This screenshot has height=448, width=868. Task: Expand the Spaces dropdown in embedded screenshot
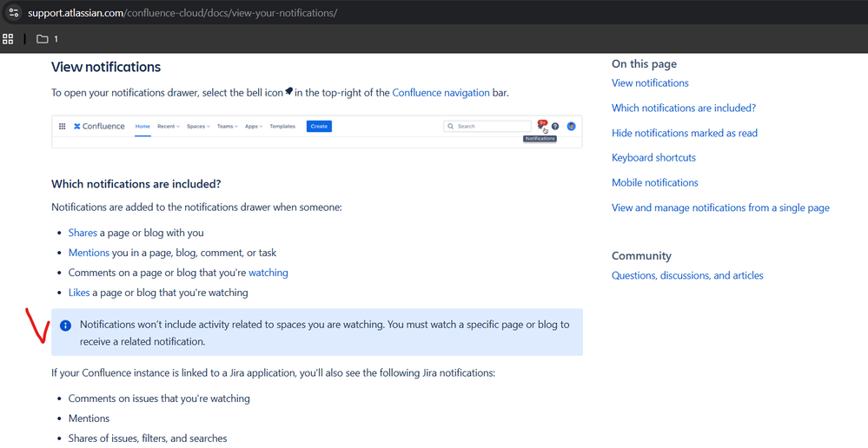point(198,126)
